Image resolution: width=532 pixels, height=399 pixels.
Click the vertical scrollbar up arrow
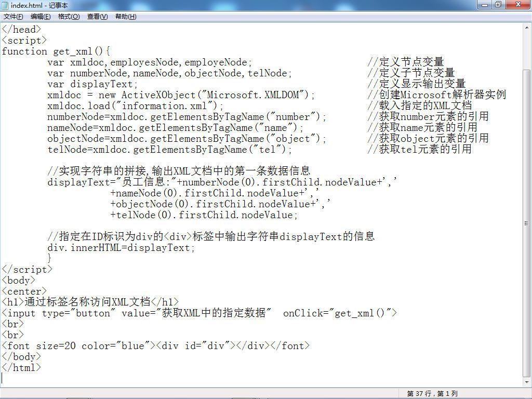527,28
